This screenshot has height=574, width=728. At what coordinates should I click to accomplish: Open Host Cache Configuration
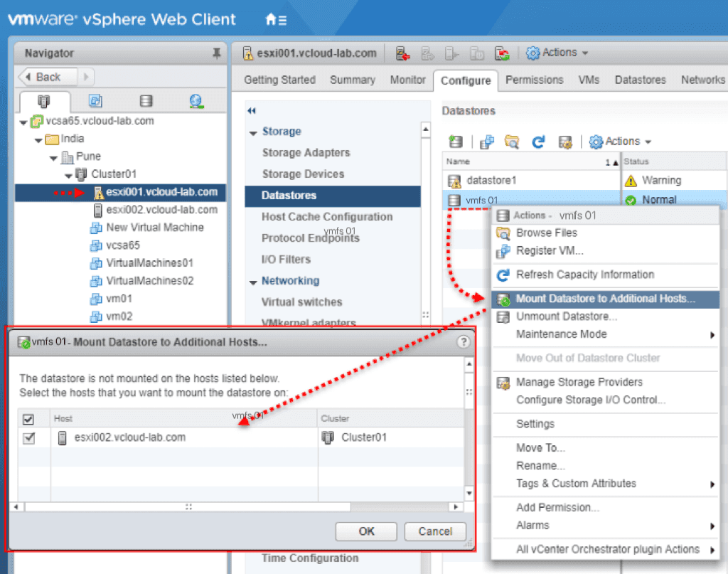(327, 217)
